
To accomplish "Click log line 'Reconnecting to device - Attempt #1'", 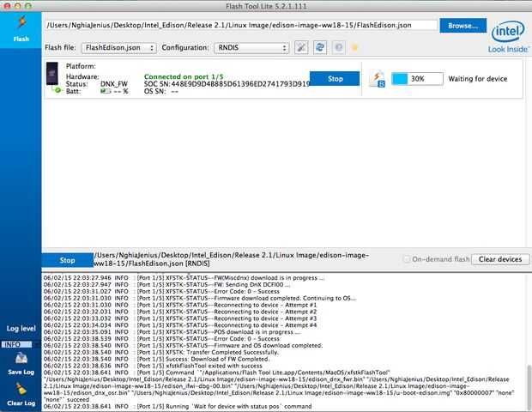I will [180, 305].
